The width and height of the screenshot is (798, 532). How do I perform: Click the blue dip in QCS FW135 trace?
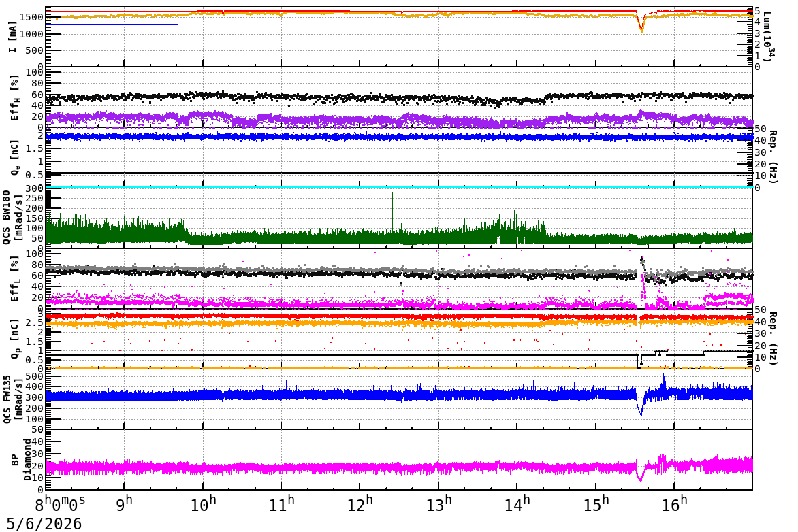tap(641, 404)
